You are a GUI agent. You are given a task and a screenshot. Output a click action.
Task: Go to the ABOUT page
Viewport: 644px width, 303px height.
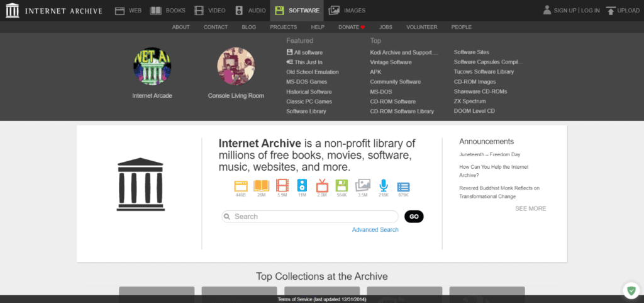[x=180, y=27]
